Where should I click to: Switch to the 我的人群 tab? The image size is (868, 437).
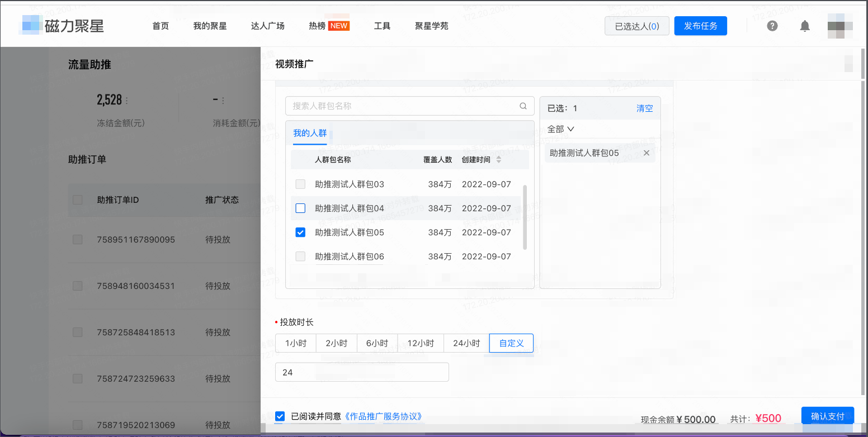tap(310, 133)
